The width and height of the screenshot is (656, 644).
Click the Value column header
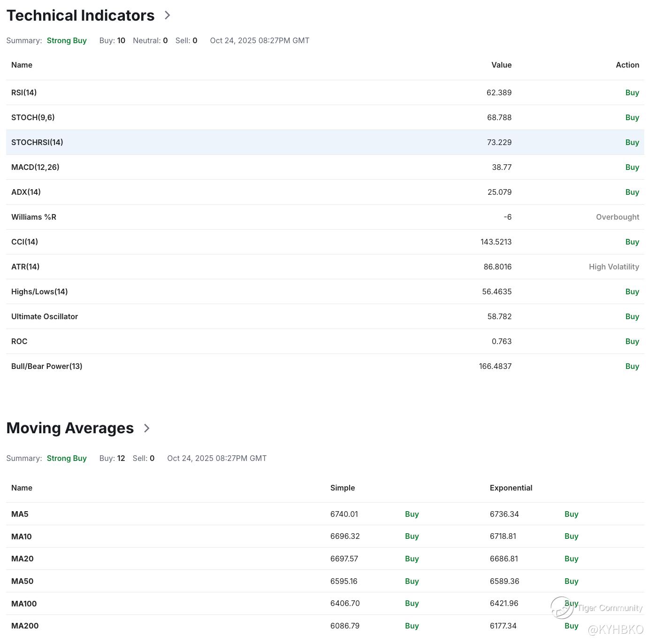(x=501, y=65)
